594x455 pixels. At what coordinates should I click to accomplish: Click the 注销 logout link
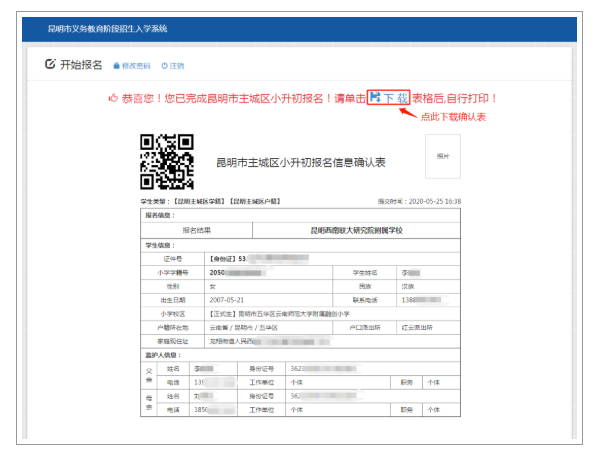tap(177, 66)
